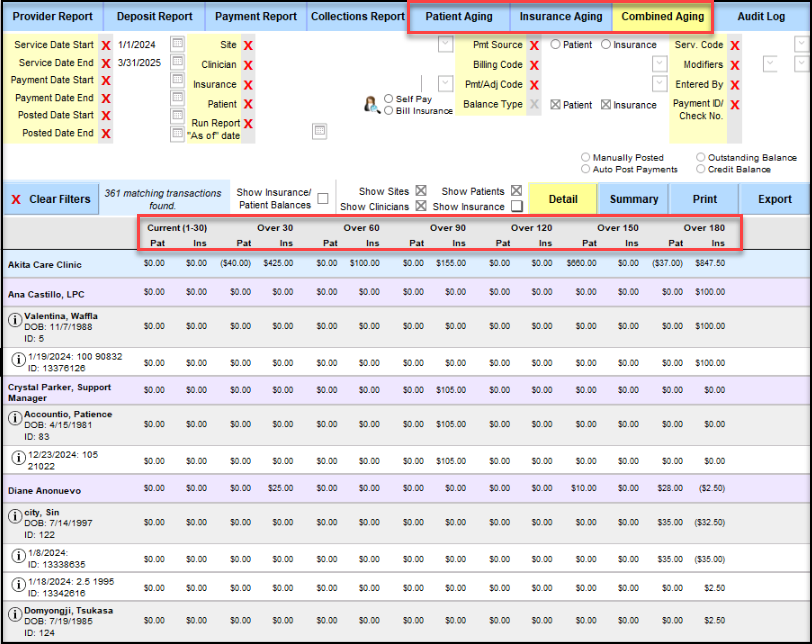Viewport: 812px width, 644px height.
Task: Clear the Site filter red X
Action: (248, 46)
